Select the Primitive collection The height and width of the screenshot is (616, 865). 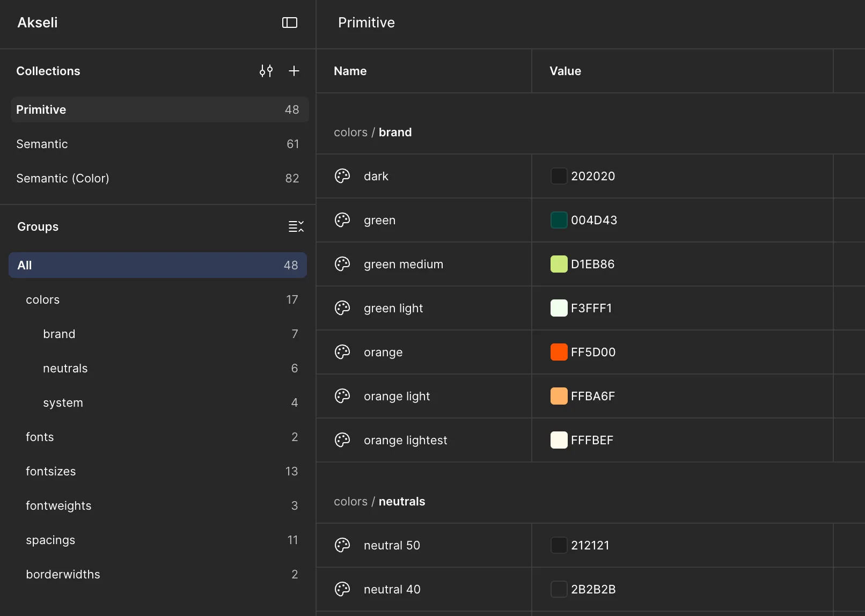pyautogui.click(x=159, y=109)
